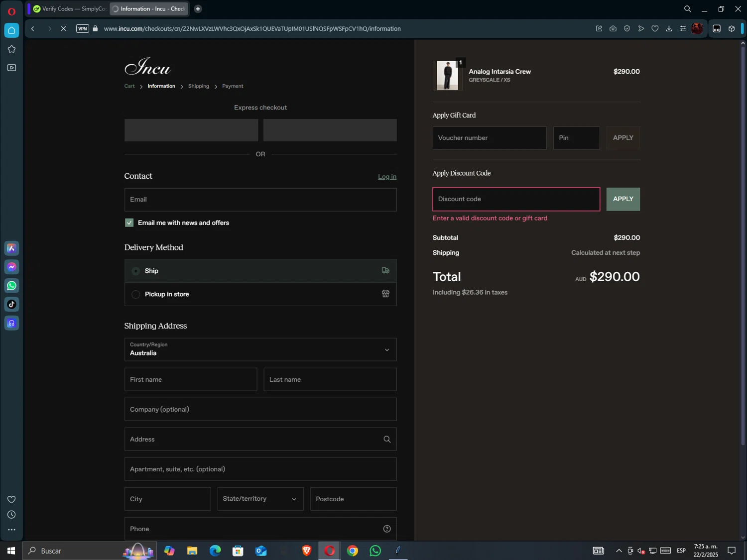The width and height of the screenshot is (747, 560).
Task: Take a snapshot with camera icon
Action: [613, 29]
